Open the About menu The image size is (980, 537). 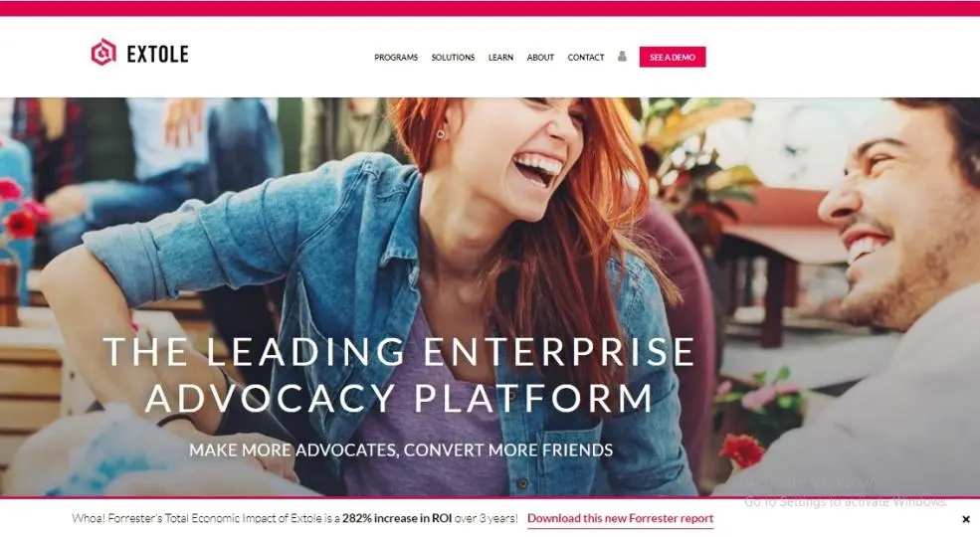pyautogui.click(x=540, y=57)
